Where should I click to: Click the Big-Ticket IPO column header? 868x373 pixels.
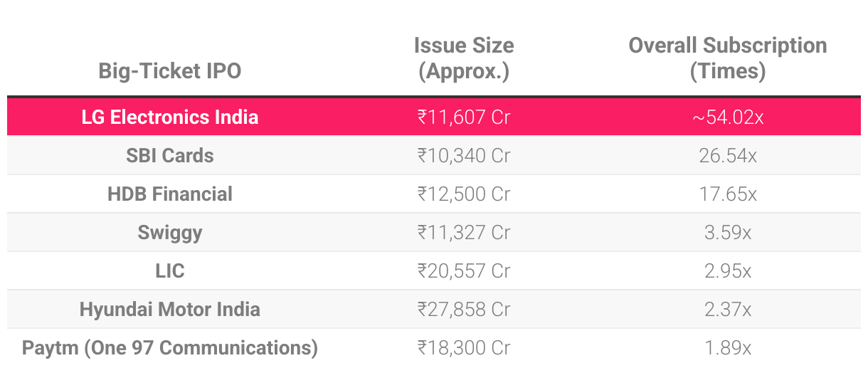click(x=169, y=71)
